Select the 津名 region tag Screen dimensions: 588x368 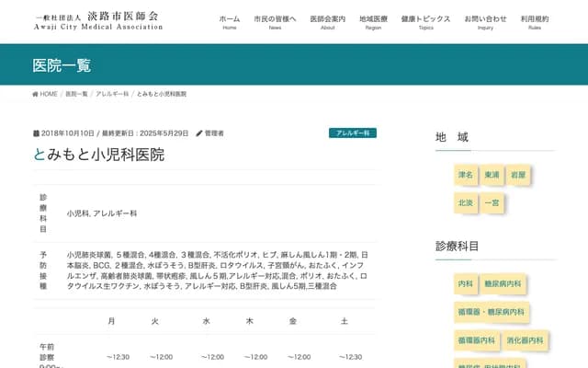pos(466,174)
